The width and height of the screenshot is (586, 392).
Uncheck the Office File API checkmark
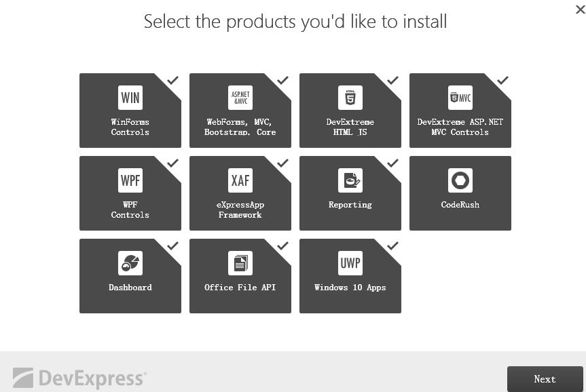pos(282,246)
